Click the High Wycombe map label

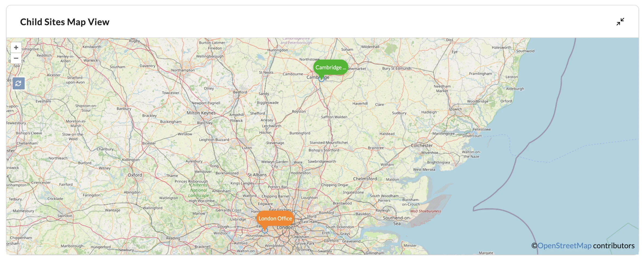(202, 201)
